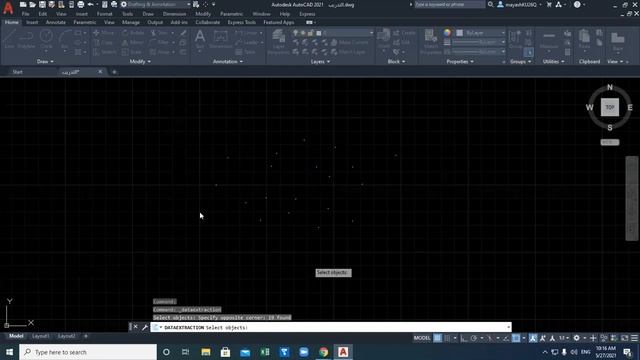Select the Arc tool in Draw panel
The image size is (640, 360).
coord(64,39)
